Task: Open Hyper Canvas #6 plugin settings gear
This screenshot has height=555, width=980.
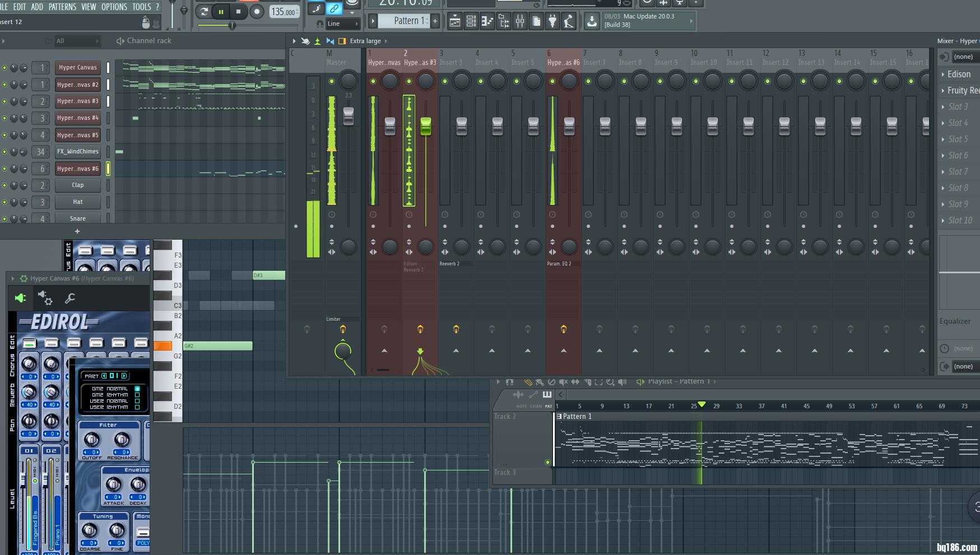Action: tap(45, 298)
